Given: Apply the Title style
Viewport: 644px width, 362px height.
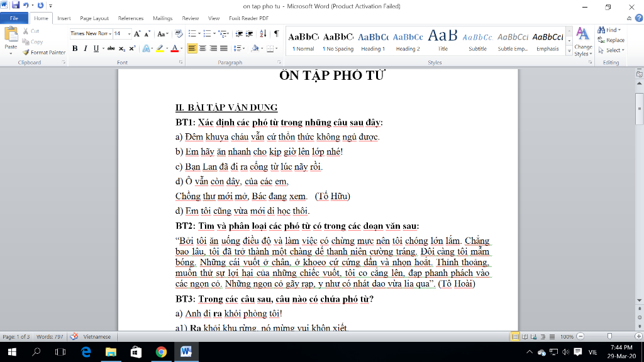Looking at the screenshot, I should coord(443,41).
